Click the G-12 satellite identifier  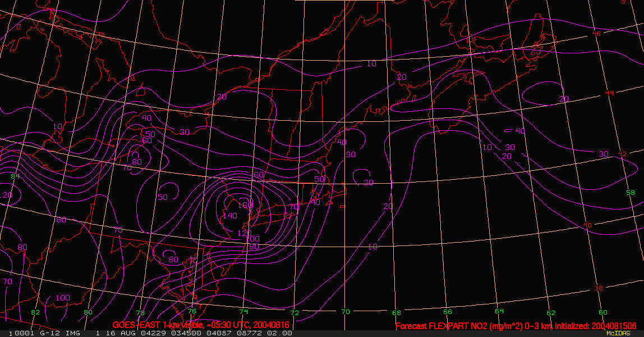coord(49,333)
